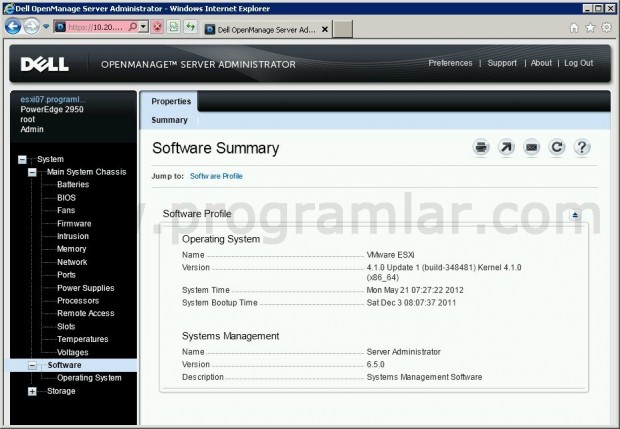Open the address bar dropdown arrow
This screenshot has width=620, height=429.
pyautogui.click(x=144, y=27)
